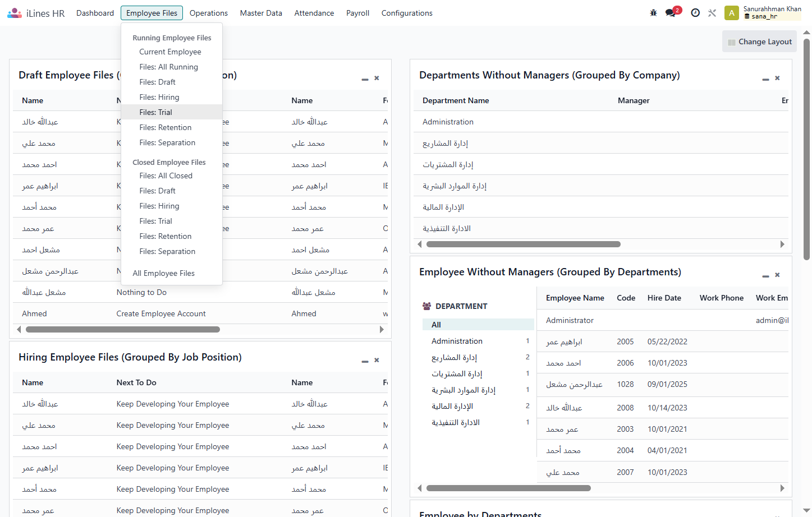812x517 pixels.
Task: Click the wrench and screwdriver tools icon
Action: pos(712,13)
